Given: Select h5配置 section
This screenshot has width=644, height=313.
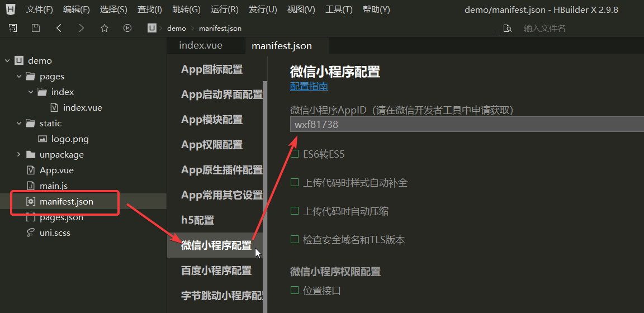Looking at the screenshot, I should tap(215, 220).
